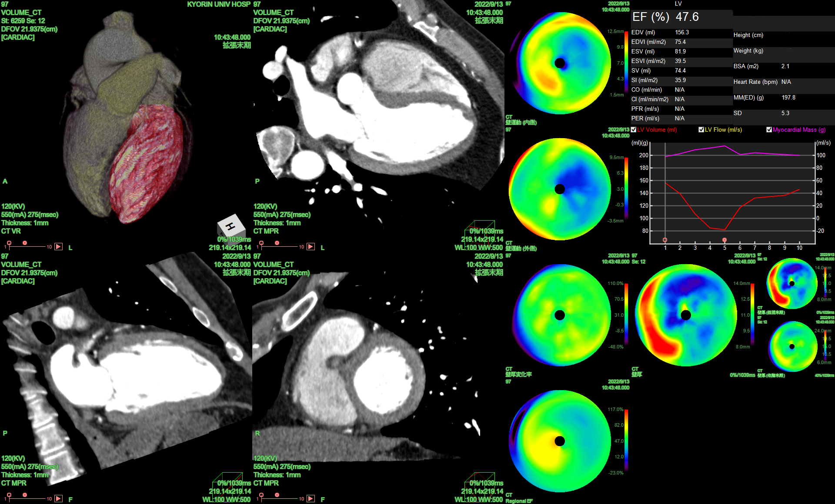Viewport: 835px width, 504px height.
Task: Select the Regional EF polar map
Action: click(560, 441)
